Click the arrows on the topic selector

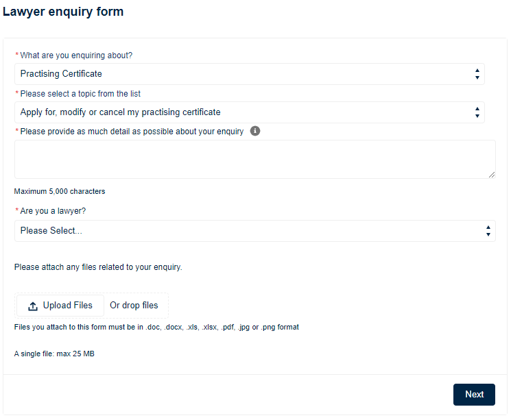[x=477, y=112]
